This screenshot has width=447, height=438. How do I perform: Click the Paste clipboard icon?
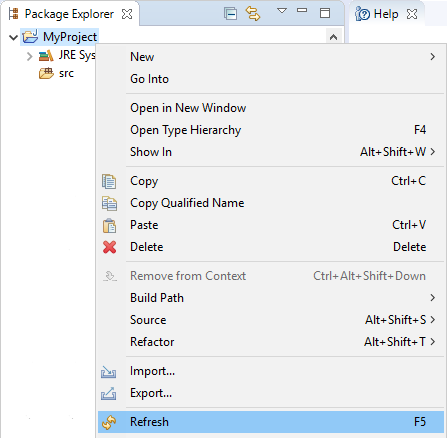(109, 225)
